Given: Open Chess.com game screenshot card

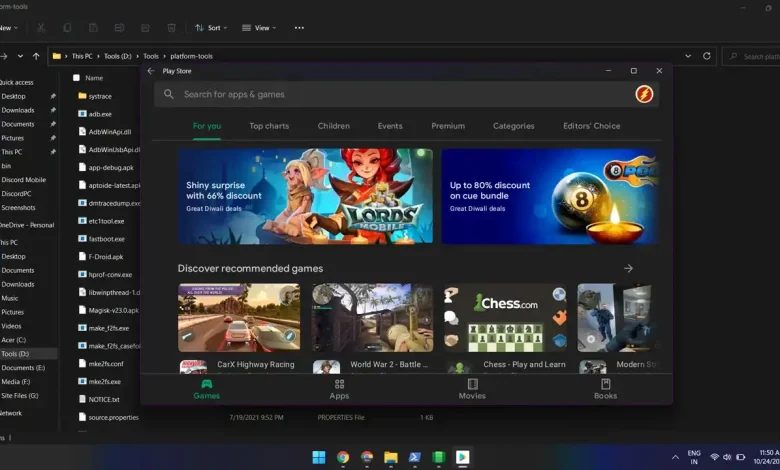Looking at the screenshot, I should click(x=505, y=318).
